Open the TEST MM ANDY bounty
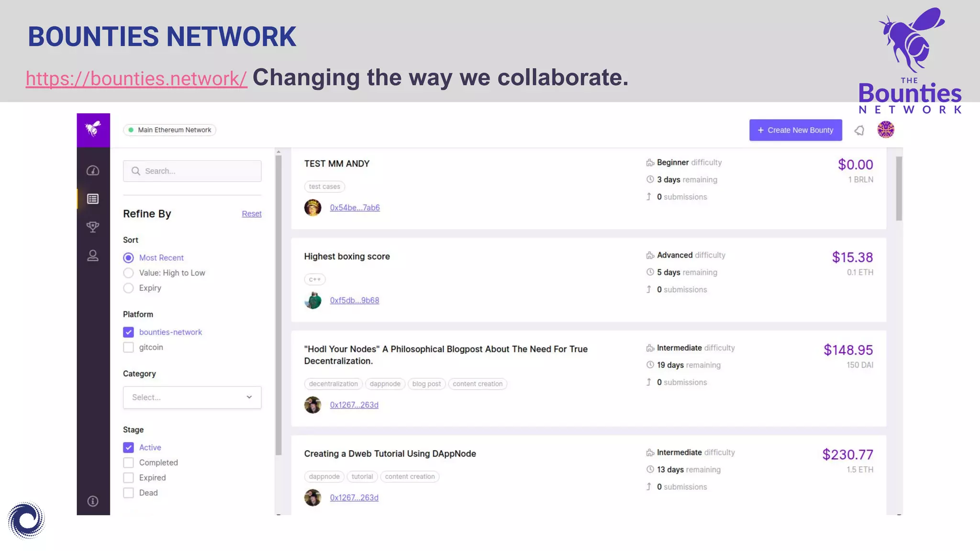Image resolution: width=980 pixels, height=551 pixels. [337, 164]
